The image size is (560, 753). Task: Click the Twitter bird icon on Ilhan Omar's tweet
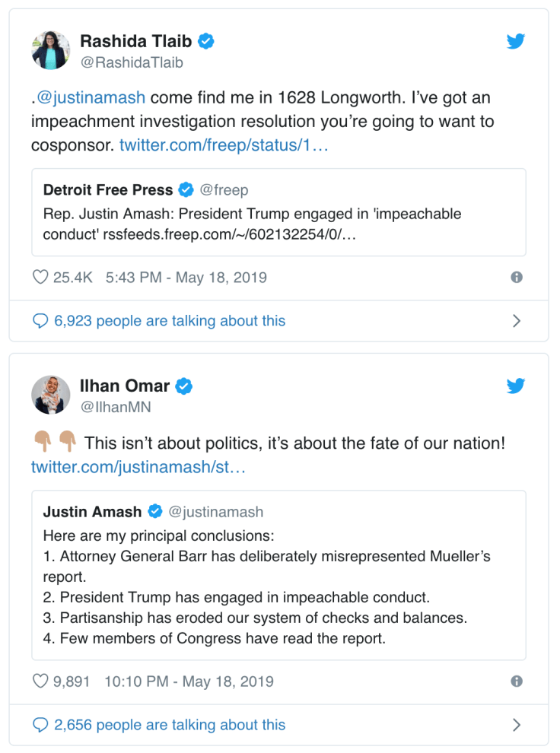pos(516,386)
